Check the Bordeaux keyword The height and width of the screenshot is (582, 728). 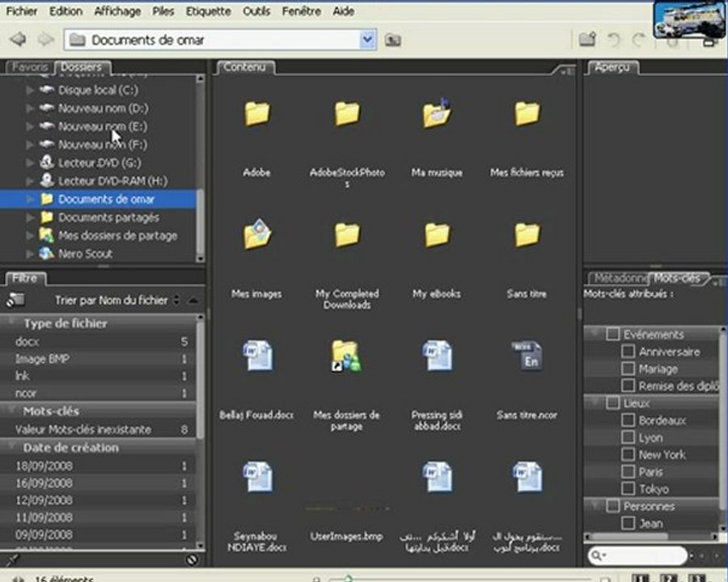point(629,420)
